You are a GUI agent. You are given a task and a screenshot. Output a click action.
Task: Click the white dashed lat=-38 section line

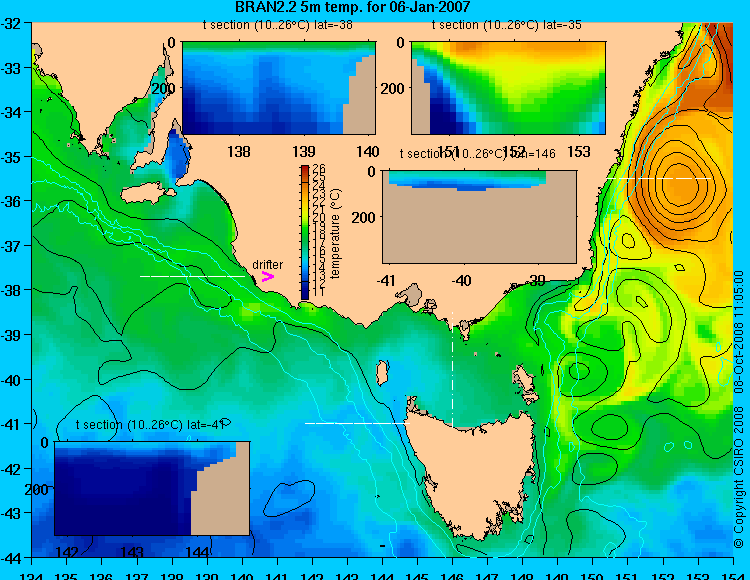coord(192,276)
